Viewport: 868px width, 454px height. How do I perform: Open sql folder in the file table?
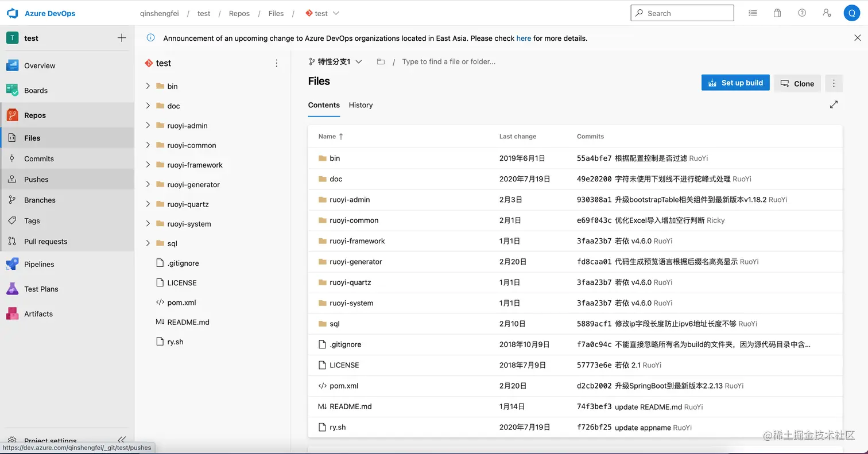[x=335, y=324]
